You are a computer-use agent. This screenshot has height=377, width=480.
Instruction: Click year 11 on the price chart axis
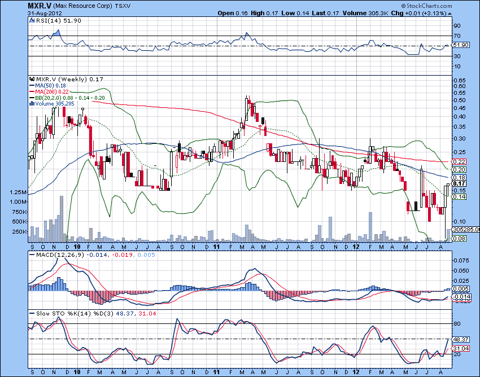point(216,247)
